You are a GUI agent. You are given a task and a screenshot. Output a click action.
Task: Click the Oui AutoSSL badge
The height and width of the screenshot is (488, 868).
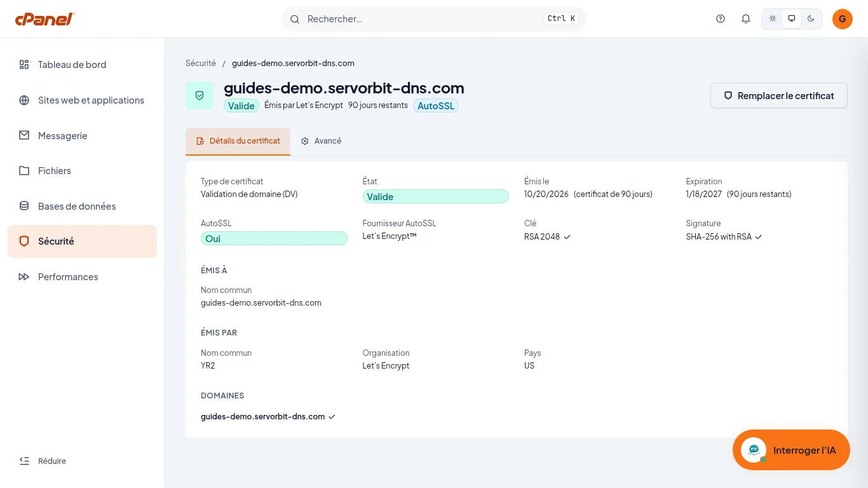pos(274,239)
